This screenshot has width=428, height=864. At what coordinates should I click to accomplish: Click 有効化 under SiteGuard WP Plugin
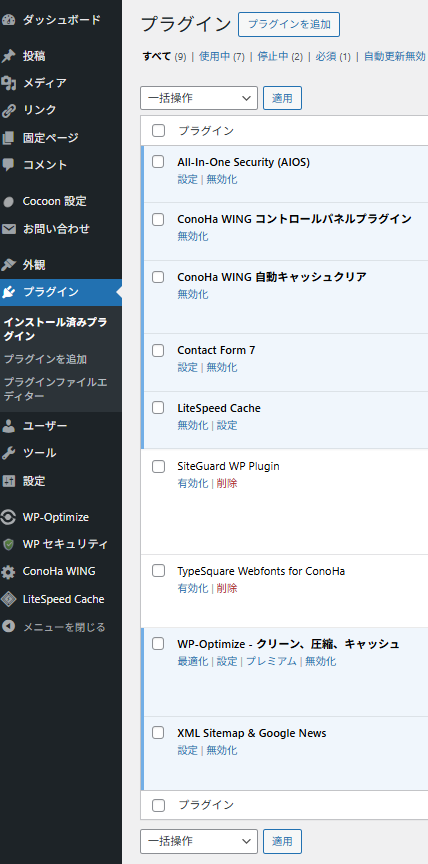point(193,483)
